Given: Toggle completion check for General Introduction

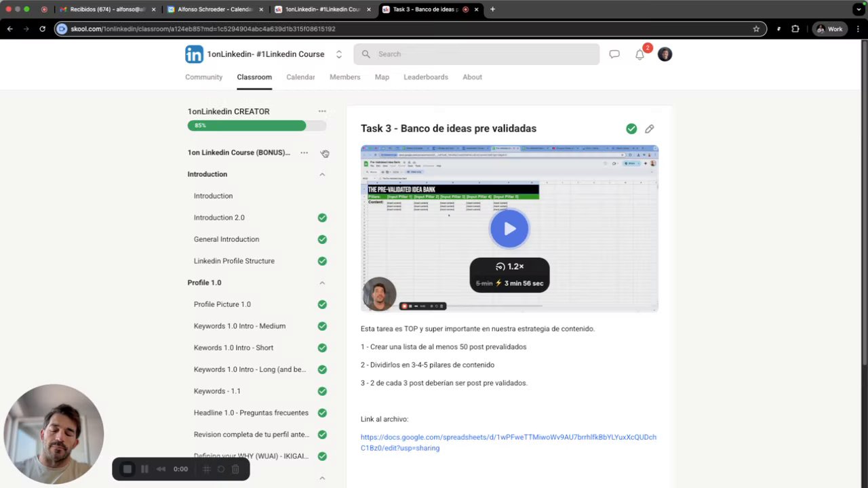Looking at the screenshot, I should (322, 239).
